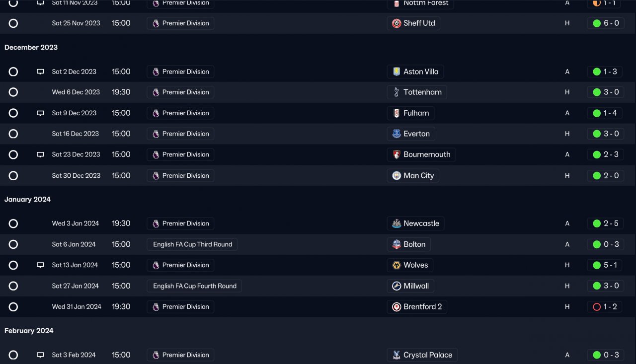Select the radio circle for Sat 2 Dec 2023
Screen dimensions: 636x364
[13, 72]
